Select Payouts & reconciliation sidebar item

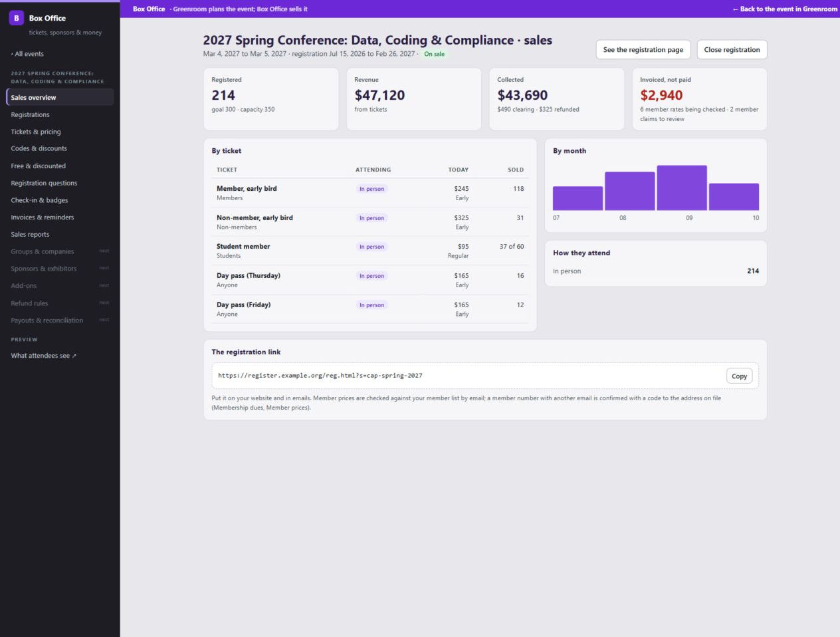click(x=60, y=320)
